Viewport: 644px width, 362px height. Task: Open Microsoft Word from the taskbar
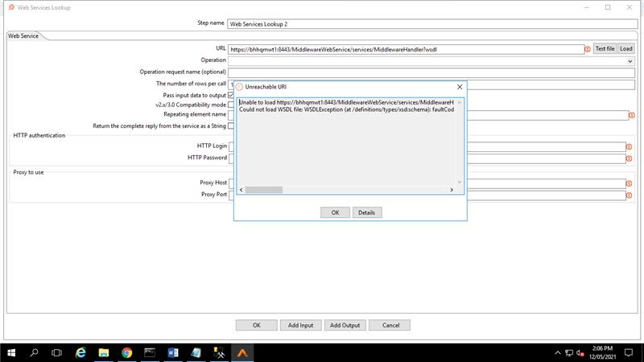pos(173,352)
